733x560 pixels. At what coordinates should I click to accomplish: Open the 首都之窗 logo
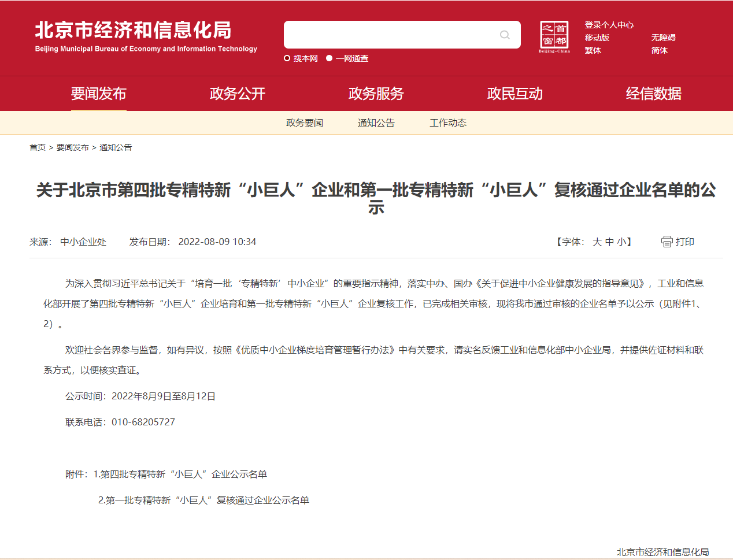[554, 35]
